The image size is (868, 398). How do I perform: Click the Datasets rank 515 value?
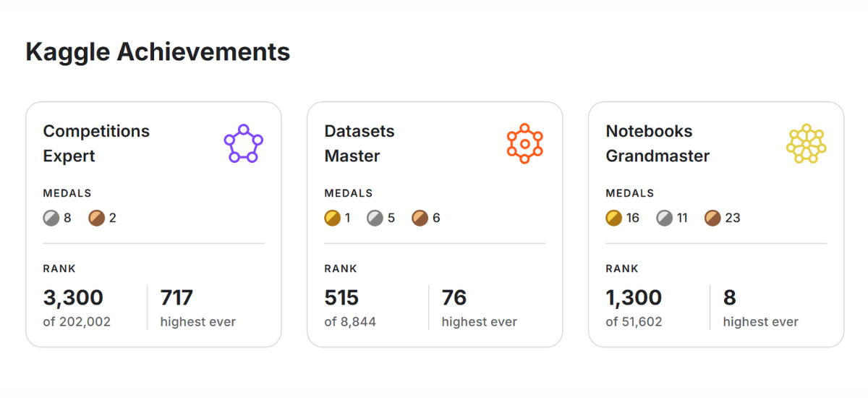tap(341, 297)
